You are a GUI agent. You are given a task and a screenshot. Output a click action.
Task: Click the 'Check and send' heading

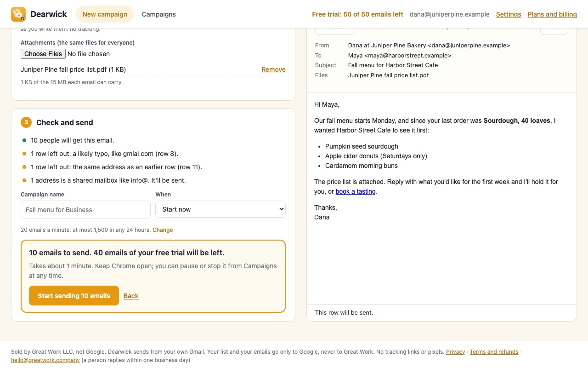[x=65, y=122]
